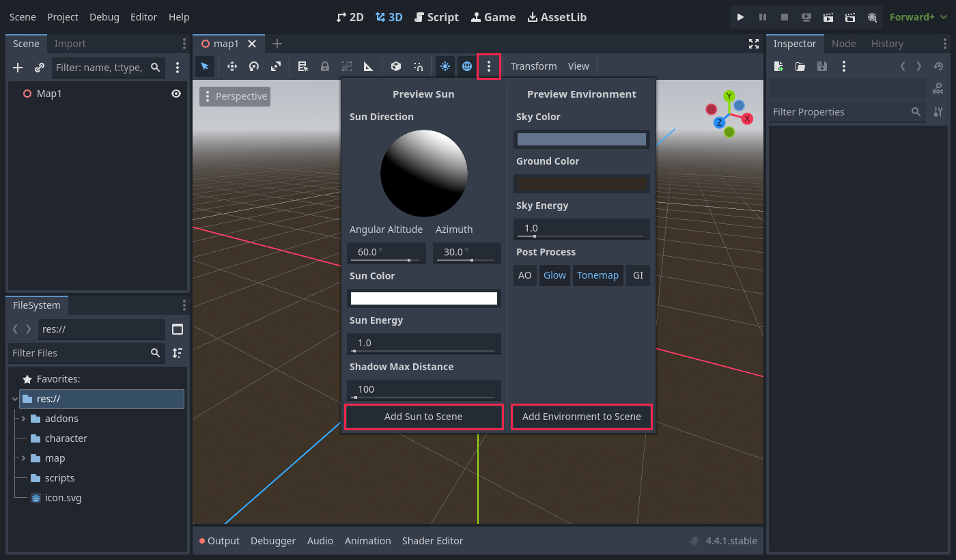Activate the Select Mode arrow tool
The width and height of the screenshot is (956, 560).
[x=205, y=66]
